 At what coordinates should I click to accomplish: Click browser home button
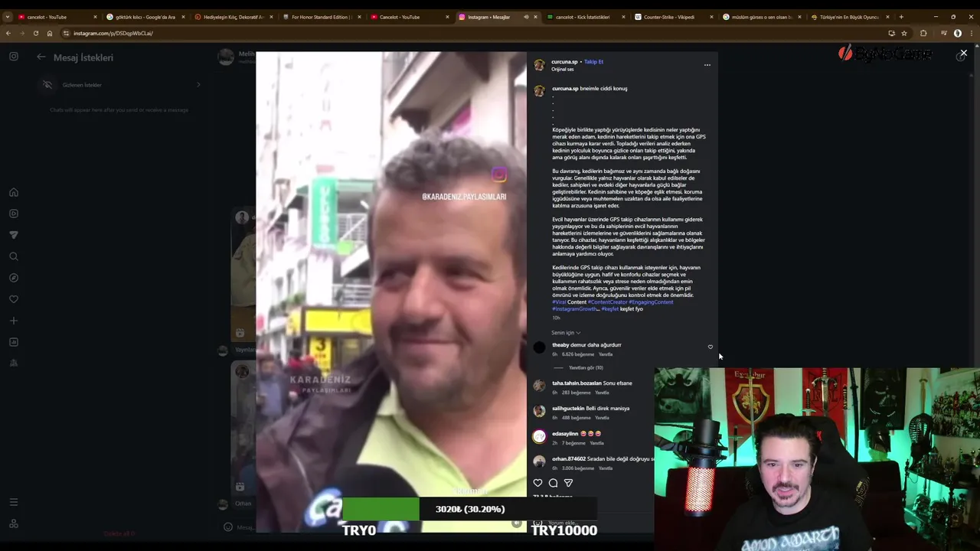[x=50, y=33]
